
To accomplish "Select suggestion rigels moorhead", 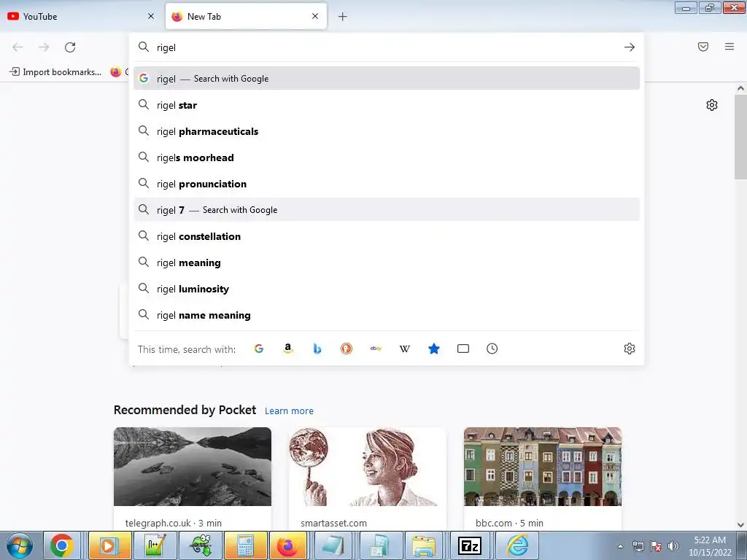I will click(387, 157).
